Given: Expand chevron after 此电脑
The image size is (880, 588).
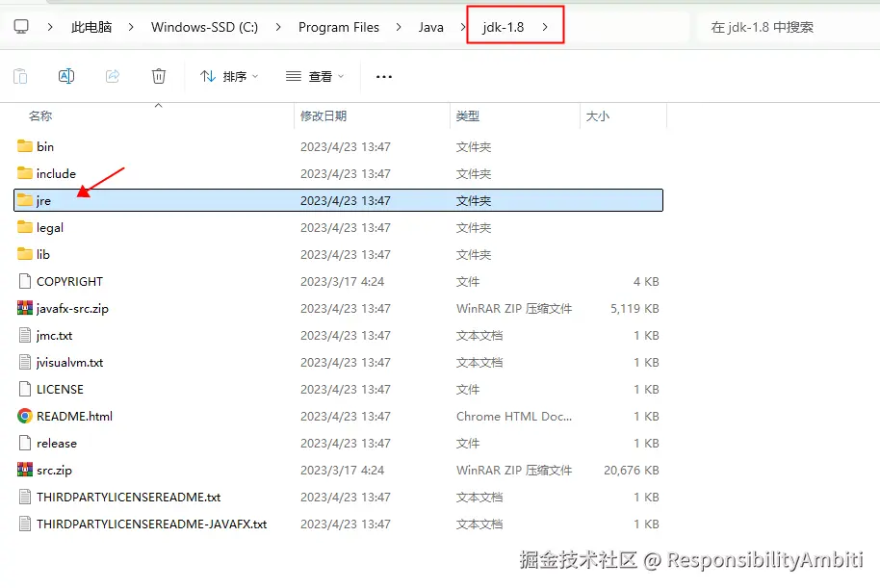Looking at the screenshot, I should [131, 27].
